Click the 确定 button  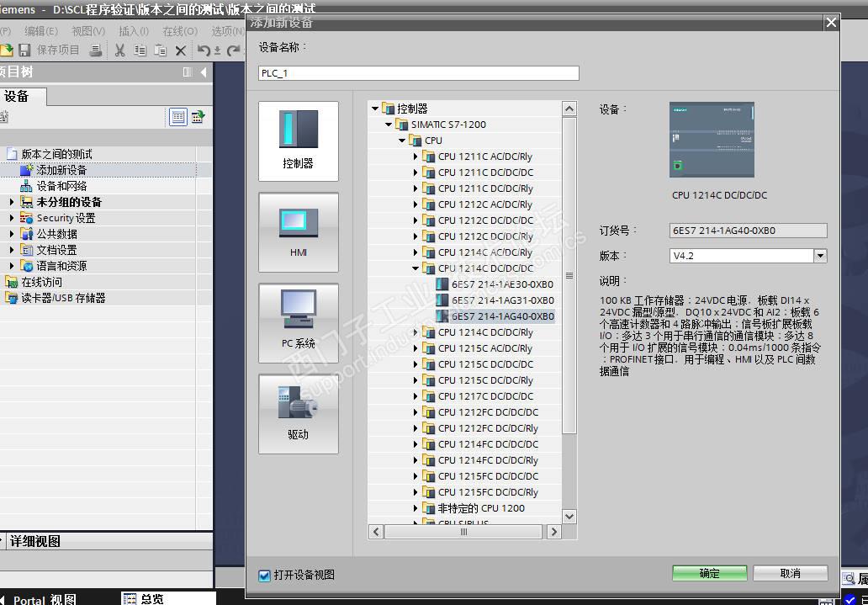pos(710,573)
